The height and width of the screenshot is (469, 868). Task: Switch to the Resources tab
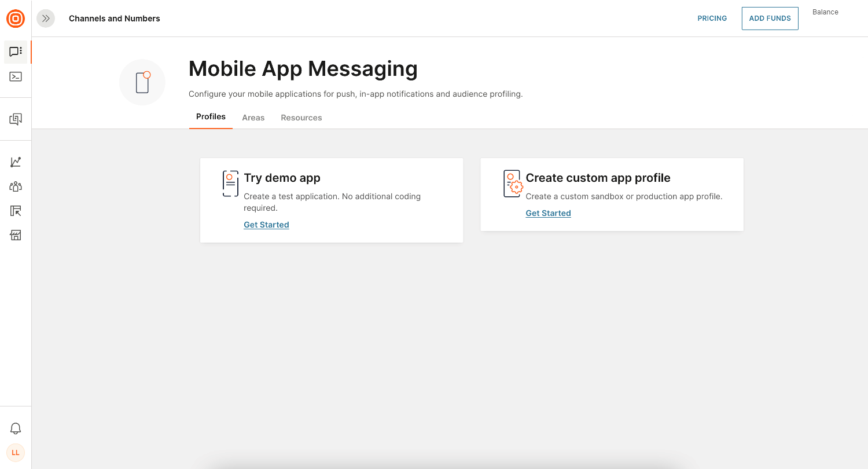coord(301,118)
